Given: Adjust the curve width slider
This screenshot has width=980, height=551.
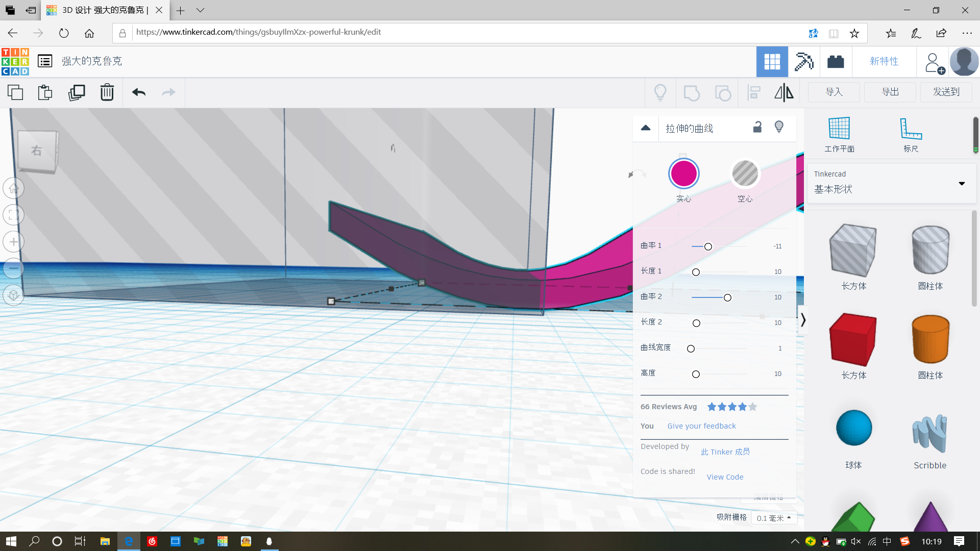Looking at the screenshot, I should click(x=691, y=348).
